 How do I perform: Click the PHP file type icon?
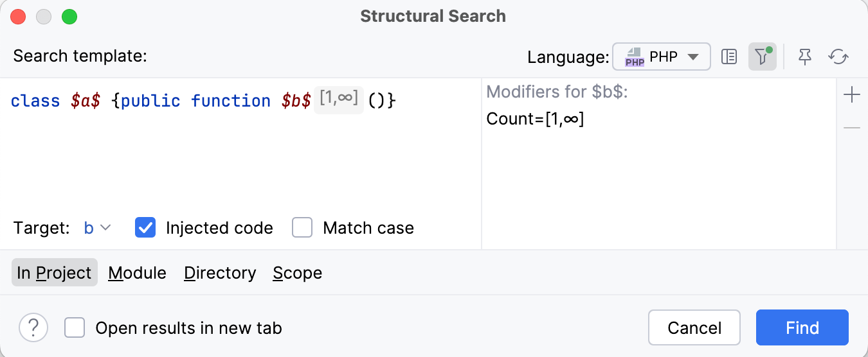(635, 57)
